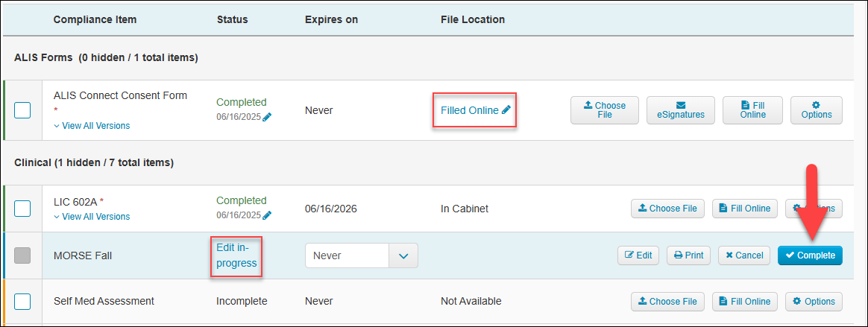Click pencil icon next to LIC 602A completed date

[268, 215]
